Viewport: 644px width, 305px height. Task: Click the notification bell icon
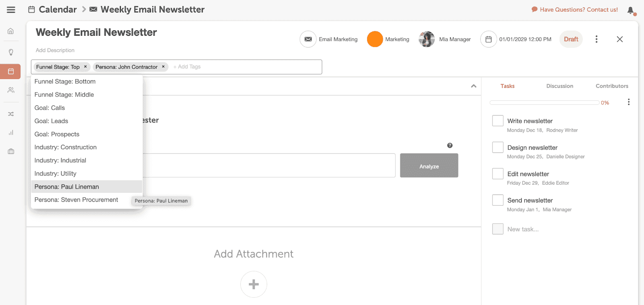pyautogui.click(x=631, y=10)
